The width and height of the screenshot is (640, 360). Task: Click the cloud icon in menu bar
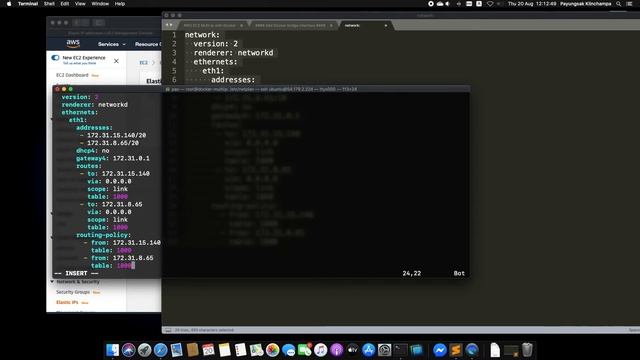[440, 4]
